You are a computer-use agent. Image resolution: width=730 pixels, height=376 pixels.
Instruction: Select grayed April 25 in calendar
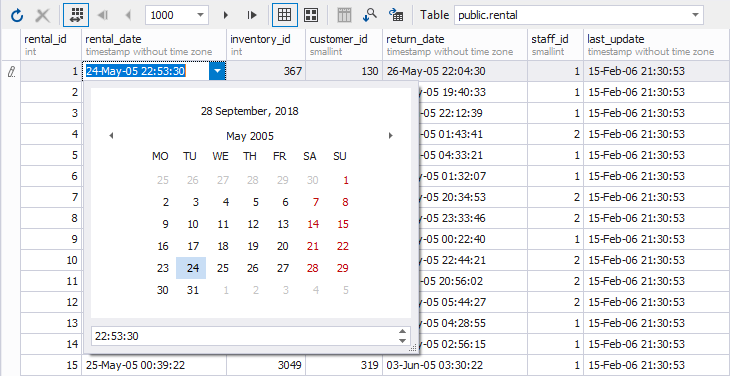162,180
